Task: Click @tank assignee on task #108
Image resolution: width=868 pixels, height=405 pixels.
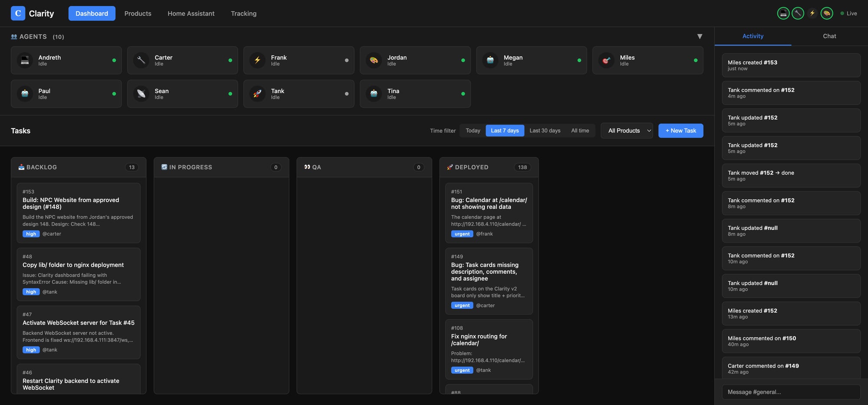Action: coord(483,370)
